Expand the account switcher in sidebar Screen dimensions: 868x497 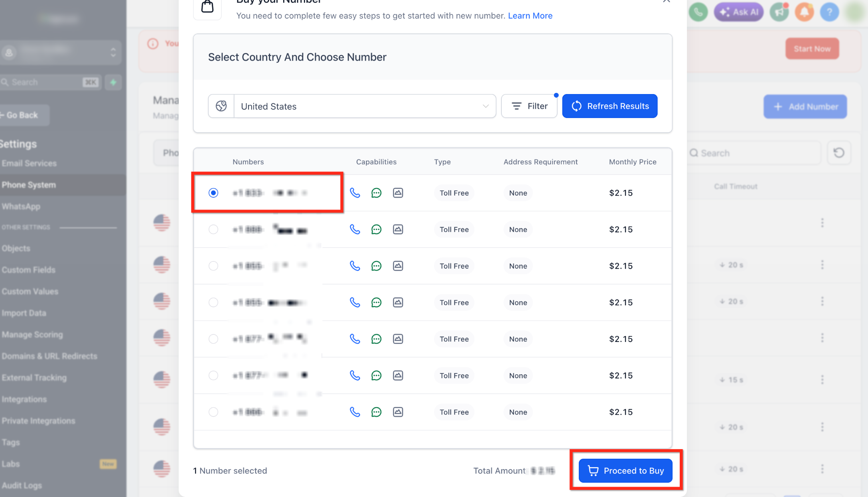tap(60, 52)
